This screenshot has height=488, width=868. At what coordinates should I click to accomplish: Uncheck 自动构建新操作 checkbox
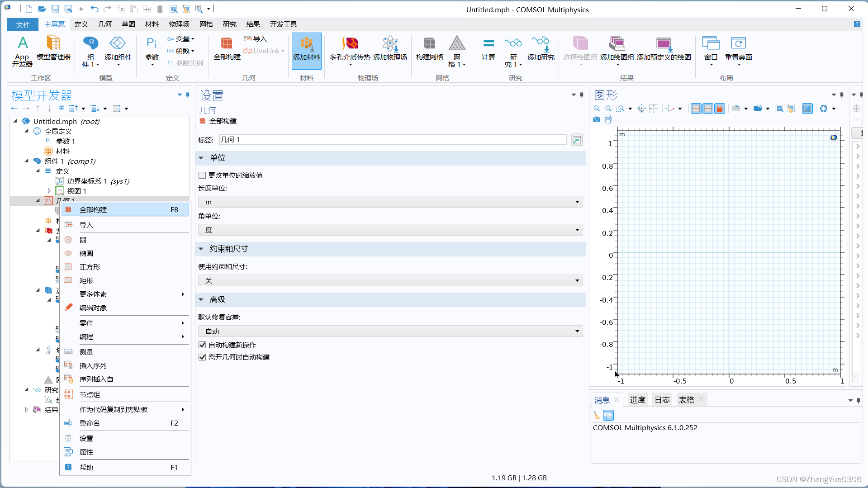[x=202, y=345]
